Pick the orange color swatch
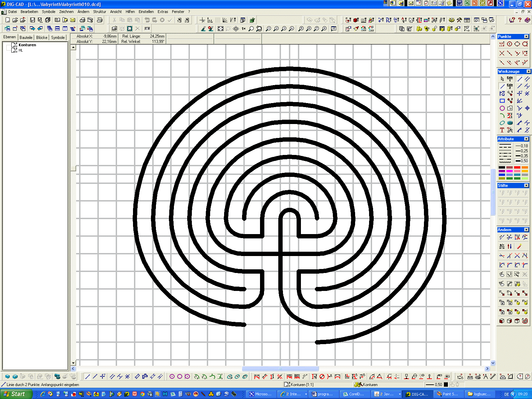Screen dimensions: 532x399 (x=525, y=168)
